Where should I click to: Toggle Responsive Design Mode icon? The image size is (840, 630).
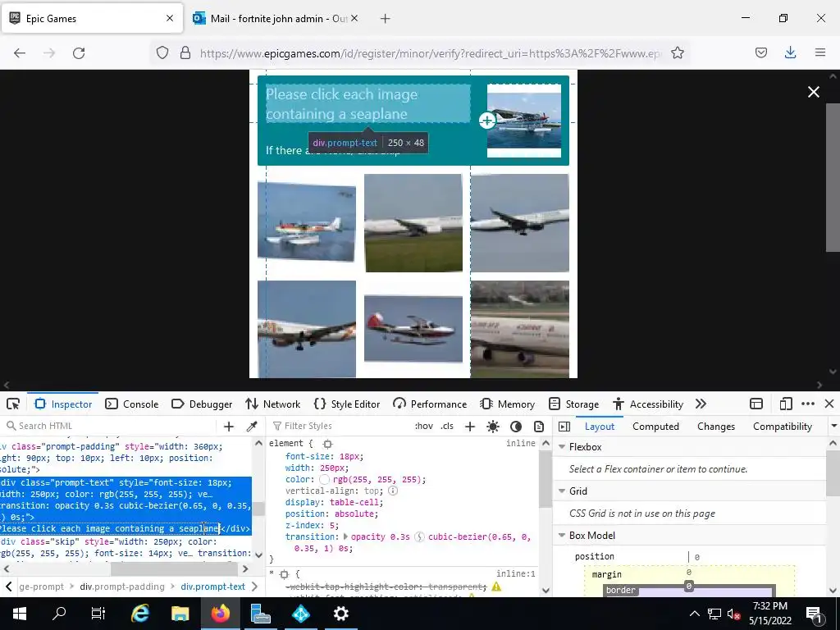pyautogui.click(x=785, y=404)
